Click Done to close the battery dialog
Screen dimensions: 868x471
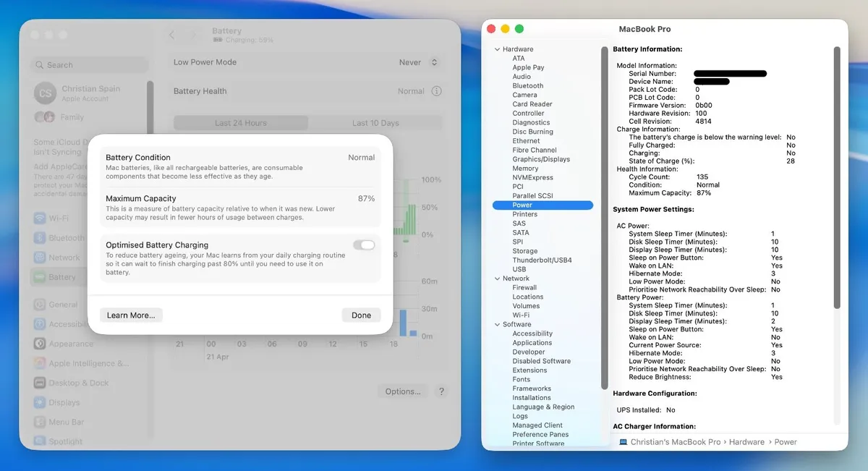[361, 315]
